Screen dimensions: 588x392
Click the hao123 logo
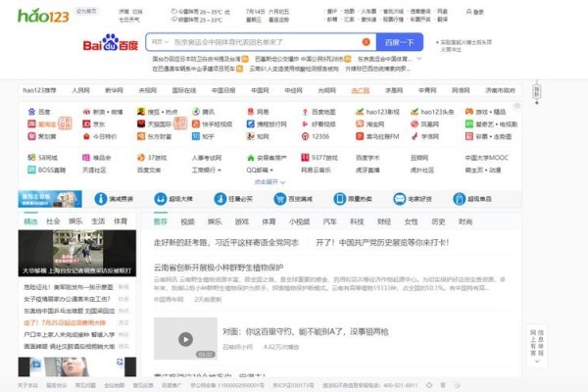[x=43, y=16]
